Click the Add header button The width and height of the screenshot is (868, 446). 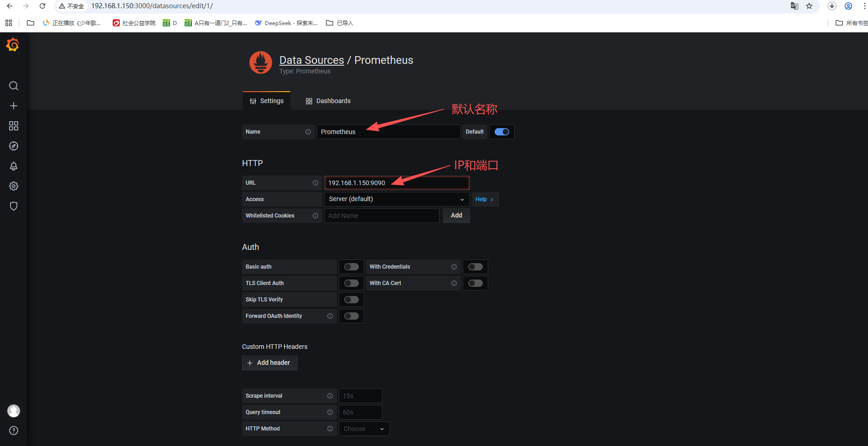point(269,363)
